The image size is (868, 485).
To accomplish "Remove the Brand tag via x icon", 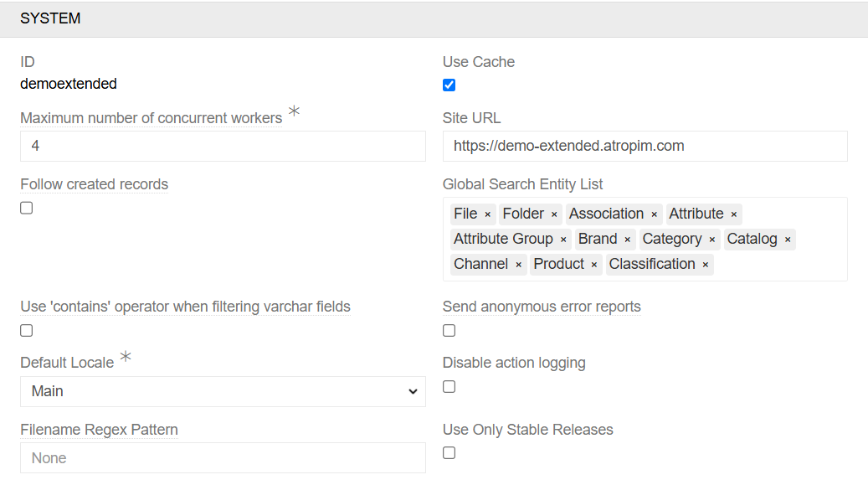I will pos(627,240).
